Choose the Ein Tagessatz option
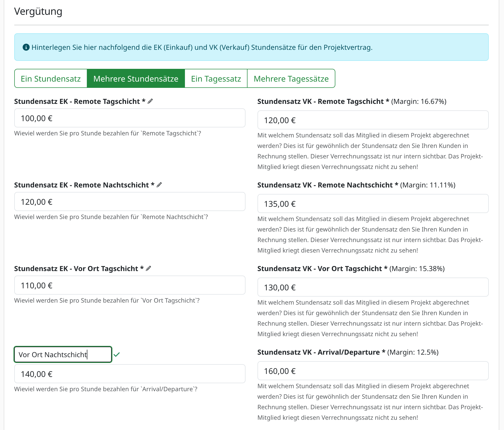 click(x=216, y=79)
